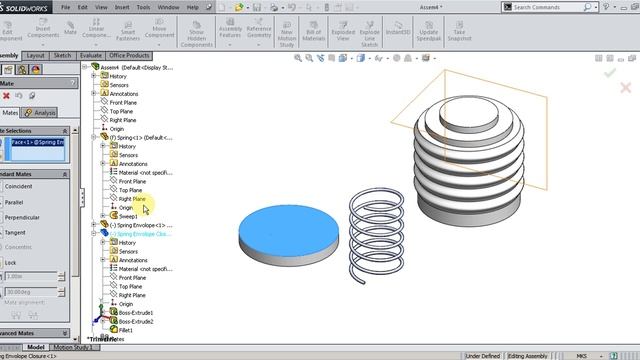Click the red X cancel corner

(x=625, y=87)
